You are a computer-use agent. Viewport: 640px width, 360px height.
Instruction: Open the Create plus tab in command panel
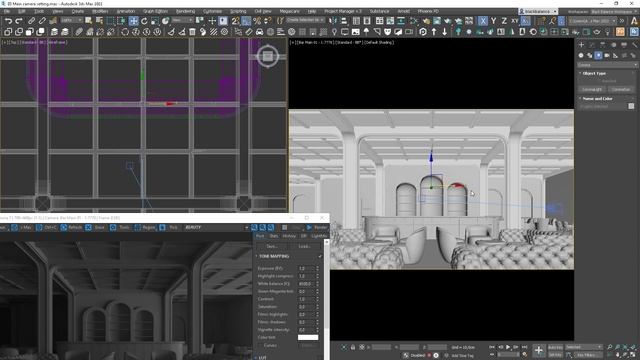pos(582,44)
